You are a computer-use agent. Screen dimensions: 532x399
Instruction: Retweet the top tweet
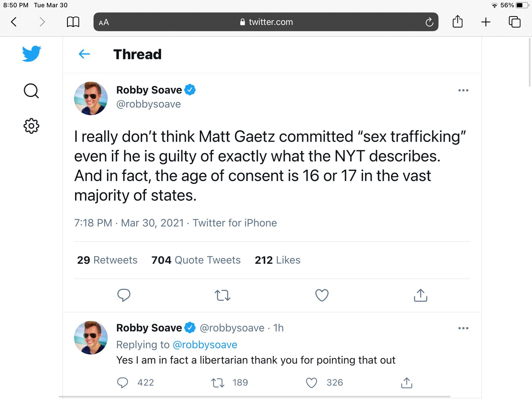[x=222, y=295]
